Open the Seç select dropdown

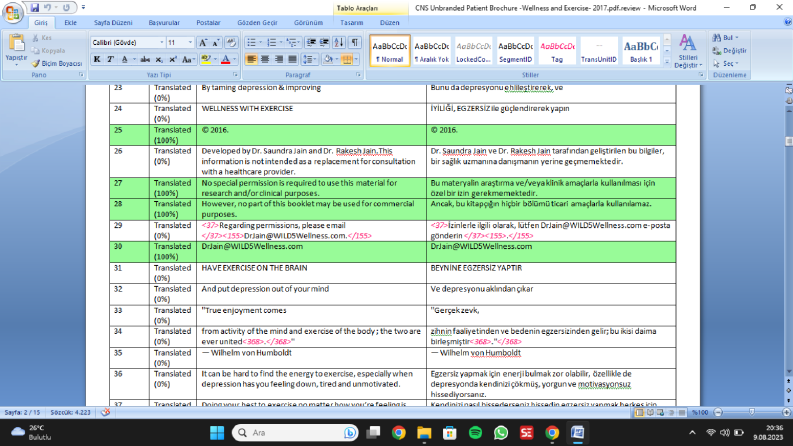tap(726, 64)
